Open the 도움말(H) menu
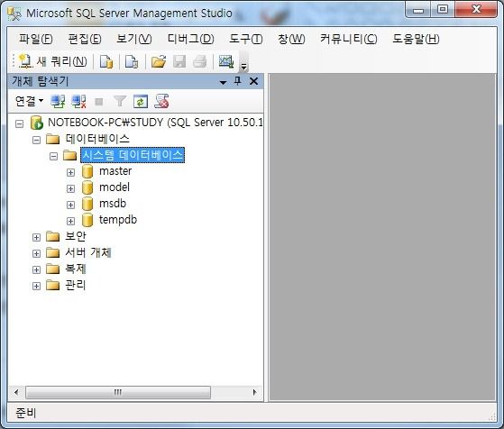This screenshot has width=504, height=429. (416, 39)
